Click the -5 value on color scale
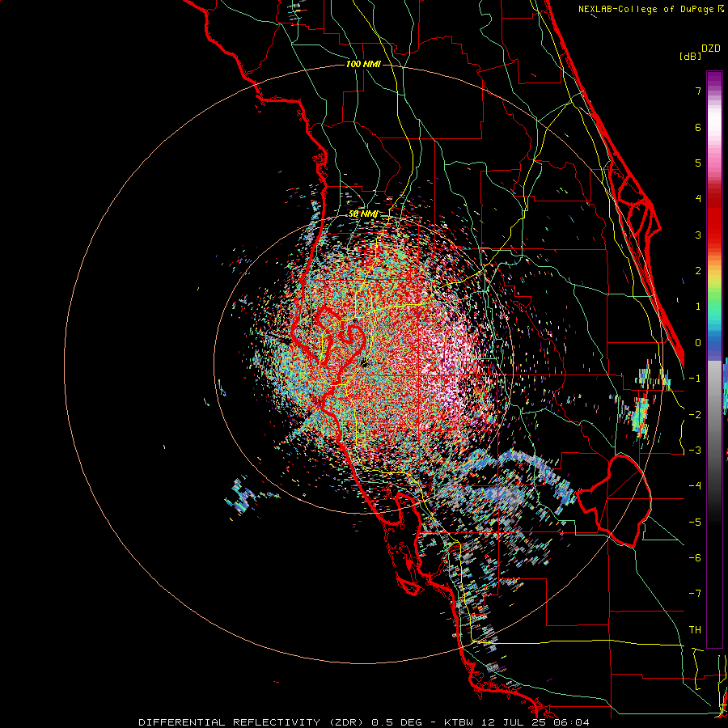Image resolution: width=728 pixels, height=728 pixels. (x=695, y=522)
